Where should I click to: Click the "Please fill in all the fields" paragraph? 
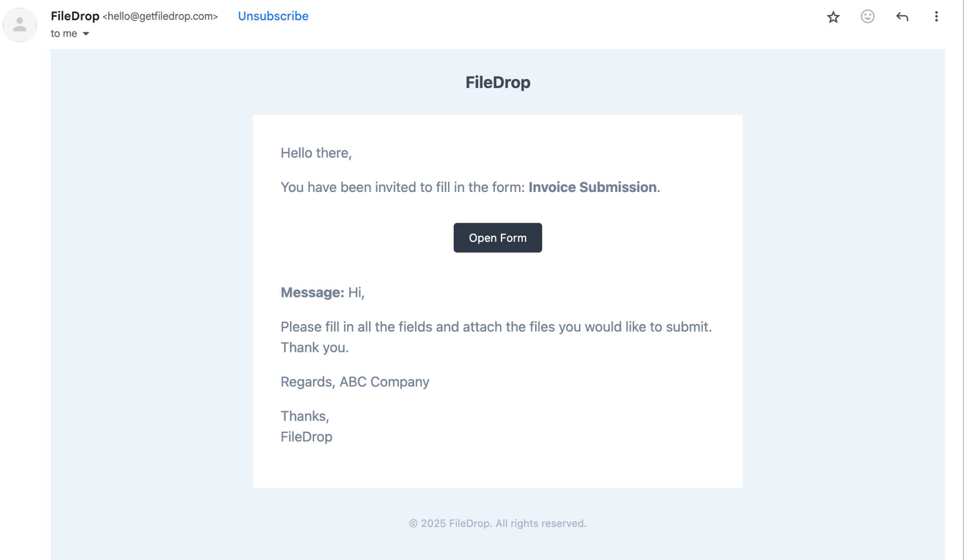496,327
